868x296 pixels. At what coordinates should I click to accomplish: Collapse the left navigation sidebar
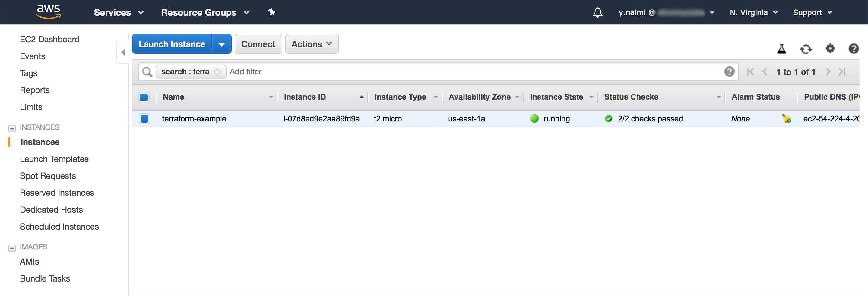[123, 52]
